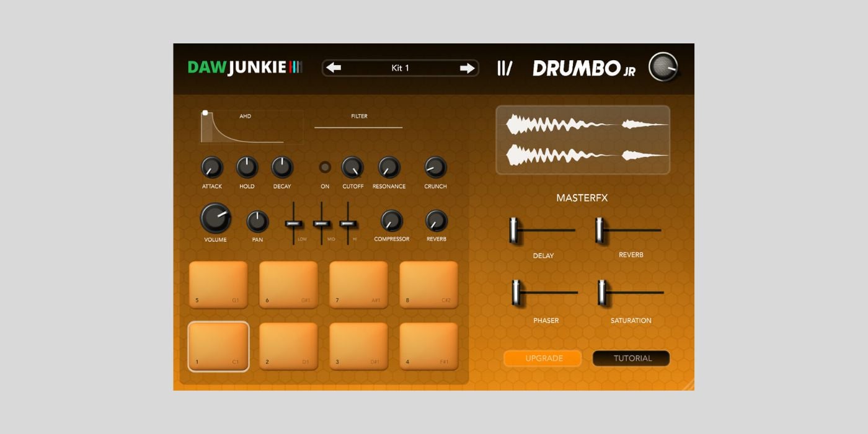Click the Crunch knob
The image size is (868, 434).
[435, 167]
